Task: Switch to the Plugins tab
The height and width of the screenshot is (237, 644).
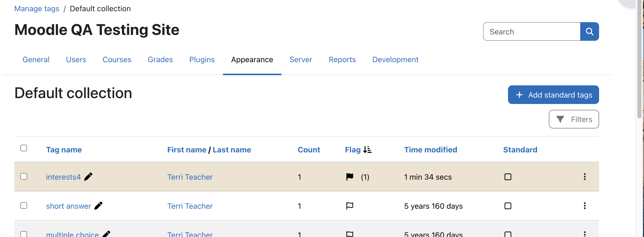Action: 202,60
